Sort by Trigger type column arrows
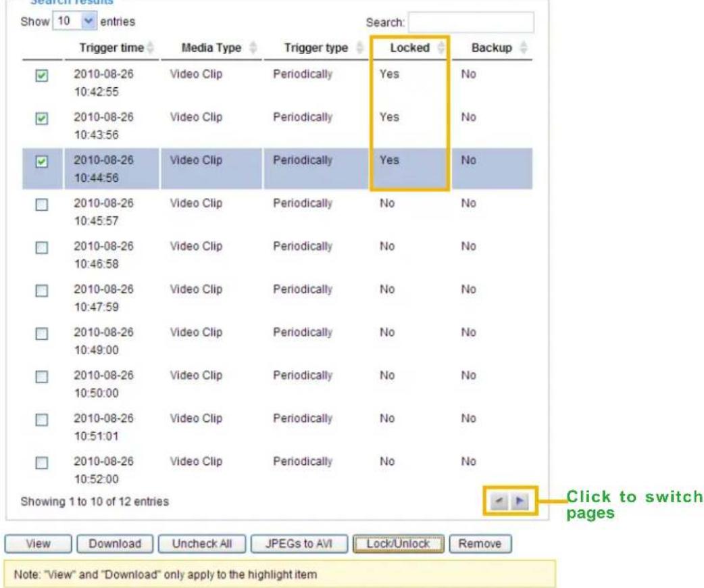The width and height of the screenshot is (704, 588). coord(359,47)
